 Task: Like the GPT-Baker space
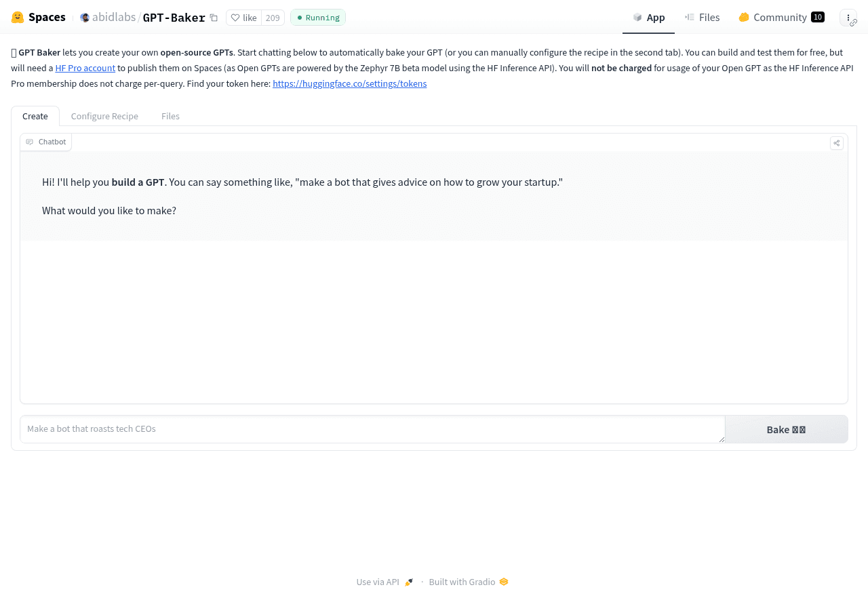coord(244,18)
